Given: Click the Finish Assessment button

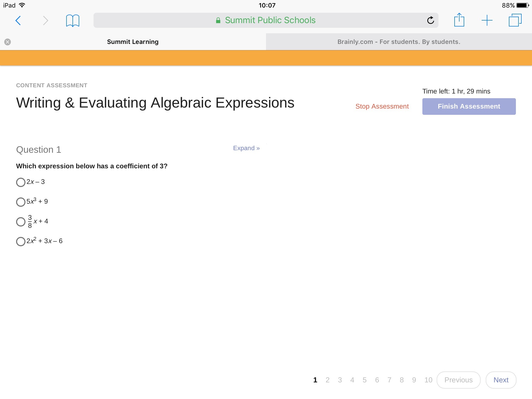Looking at the screenshot, I should tap(469, 106).
